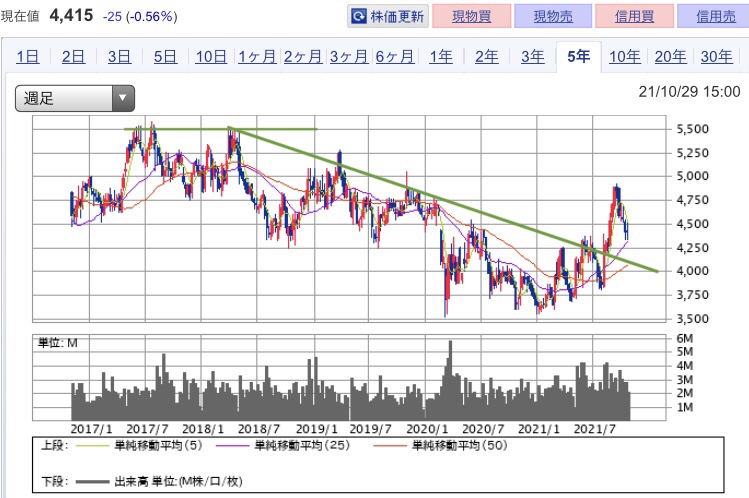Switch to the 10日 period tab
This screenshot has width=749, height=498.
pos(211,57)
